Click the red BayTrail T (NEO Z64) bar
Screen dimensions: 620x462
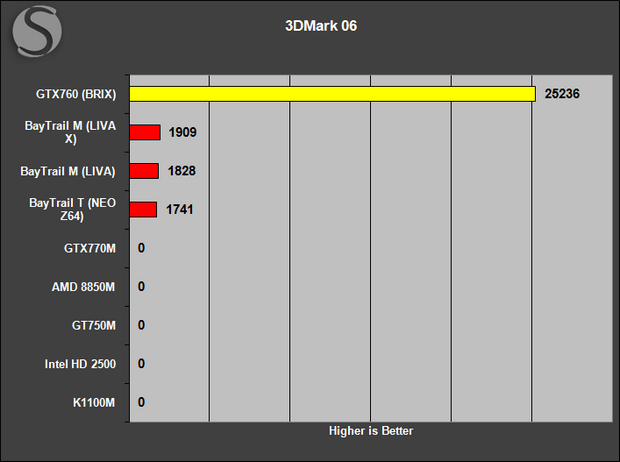(143, 210)
